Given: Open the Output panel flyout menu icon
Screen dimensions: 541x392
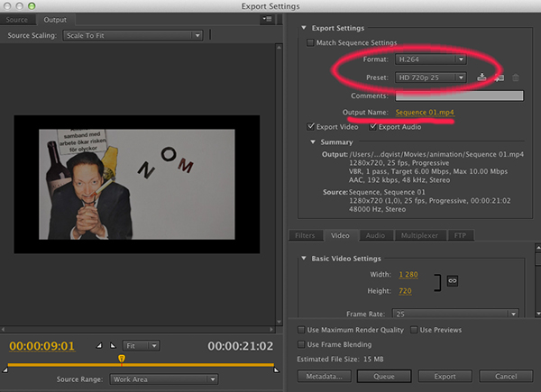Looking at the screenshot, I should pos(267,19).
